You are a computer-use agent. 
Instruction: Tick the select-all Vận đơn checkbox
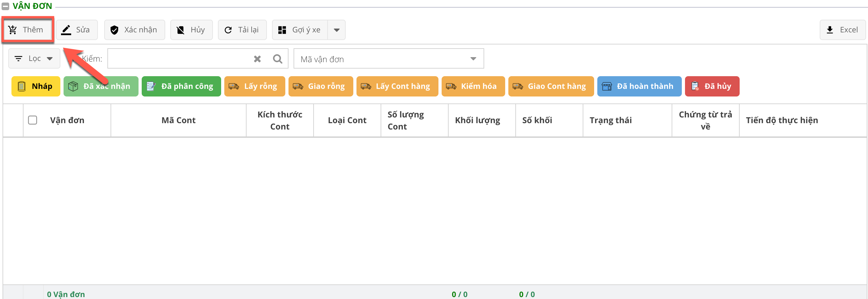33,120
